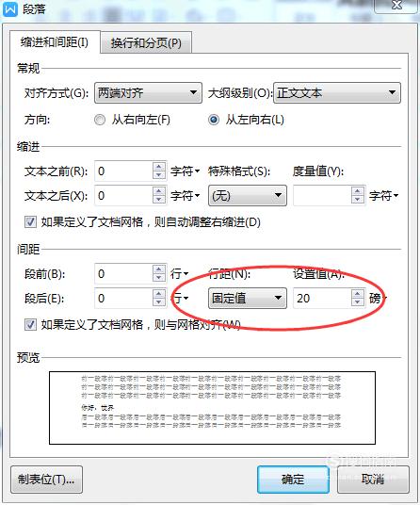
Task: Confirm with the 确定 button
Action: pyautogui.click(x=293, y=480)
